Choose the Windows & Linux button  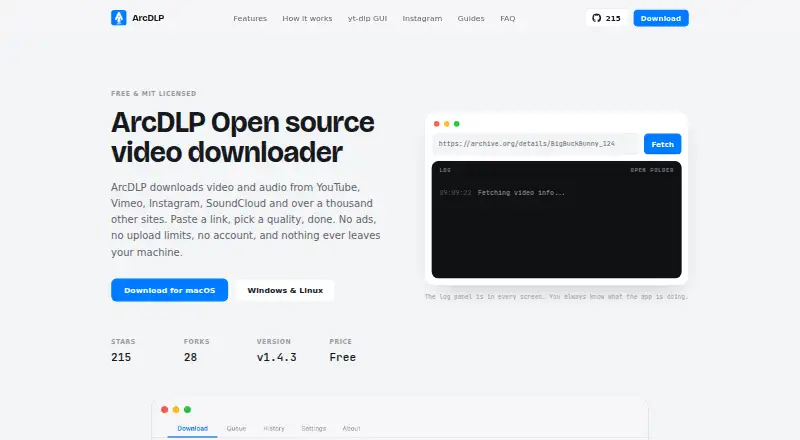285,290
